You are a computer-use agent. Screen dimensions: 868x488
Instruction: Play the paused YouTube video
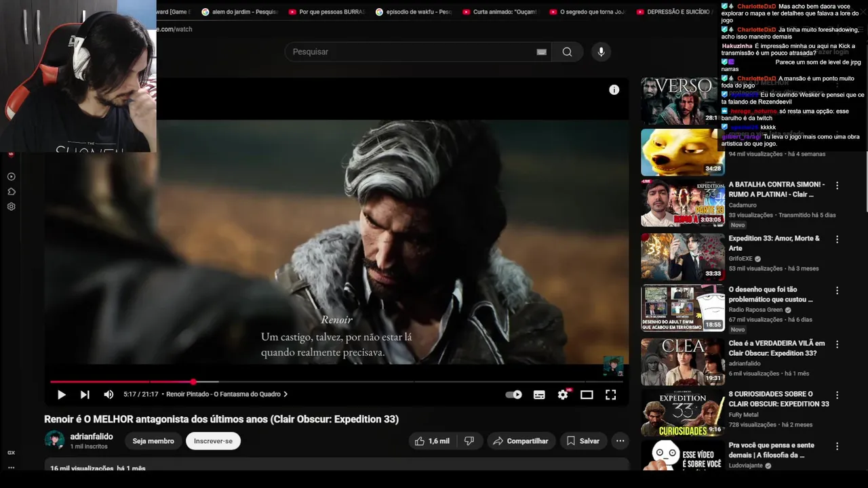[x=62, y=394]
